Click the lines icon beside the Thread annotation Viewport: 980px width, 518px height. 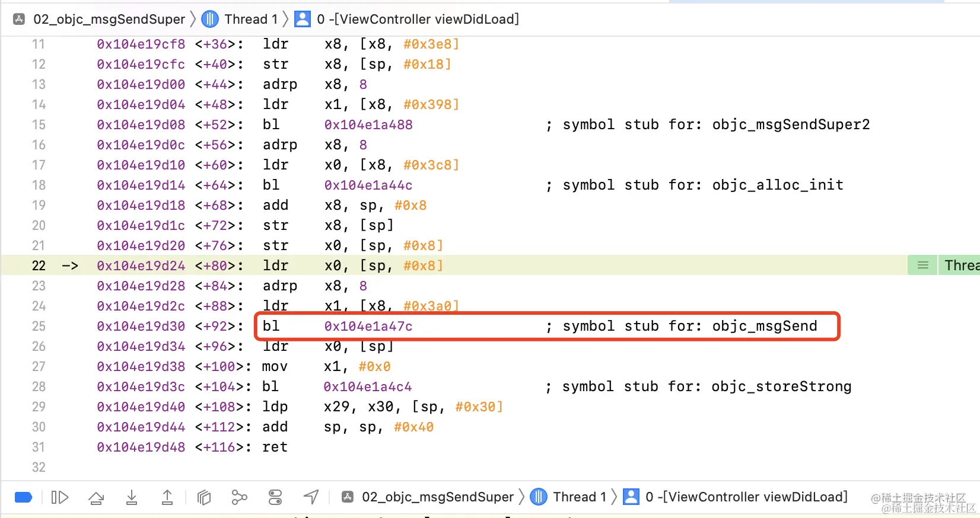(x=922, y=266)
